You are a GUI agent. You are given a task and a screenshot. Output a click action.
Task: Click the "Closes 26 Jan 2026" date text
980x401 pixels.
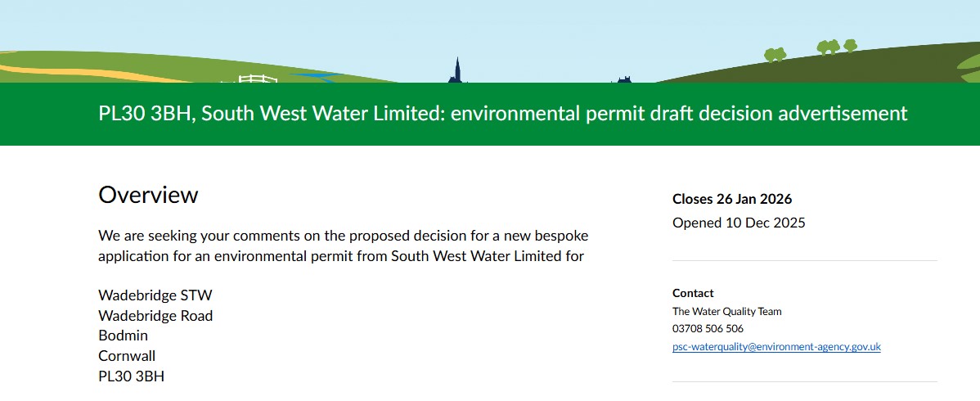[x=732, y=199]
